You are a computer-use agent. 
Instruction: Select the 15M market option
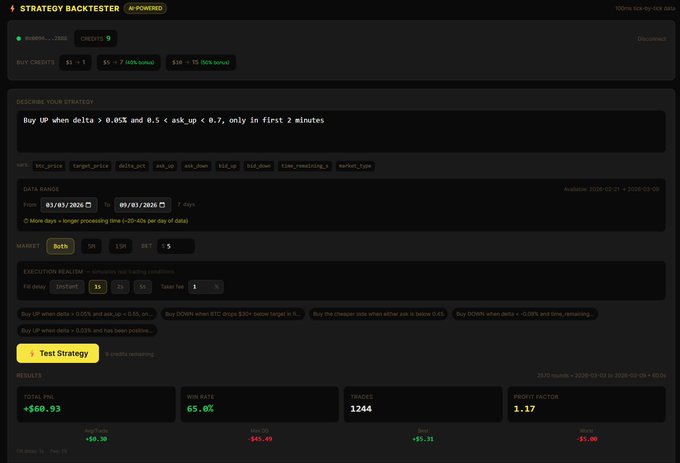[120, 246]
